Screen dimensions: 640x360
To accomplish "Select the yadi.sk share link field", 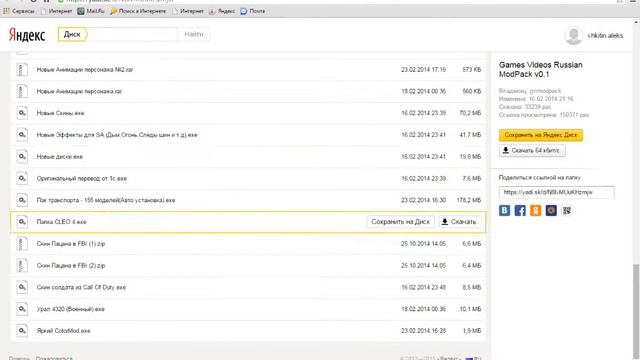I will point(556,192).
